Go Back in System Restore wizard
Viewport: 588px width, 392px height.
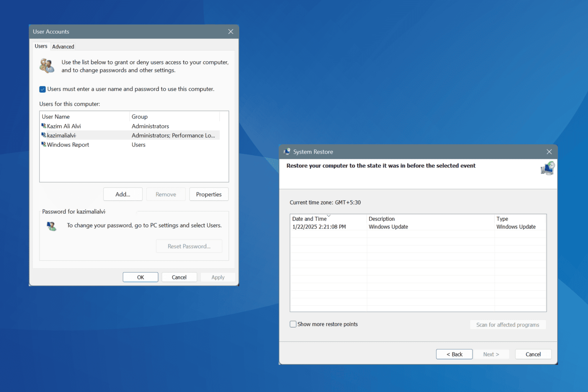click(454, 354)
